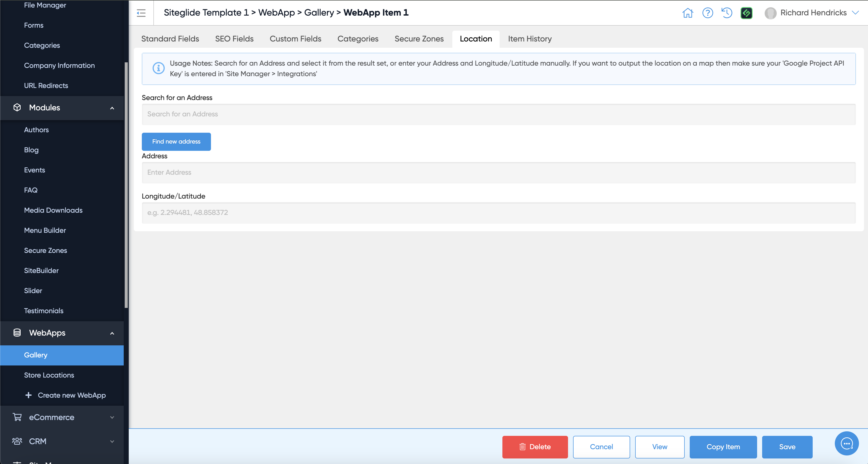This screenshot has height=464, width=868.
Task: Switch to the Custom Fields tab
Action: click(x=295, y=39)
